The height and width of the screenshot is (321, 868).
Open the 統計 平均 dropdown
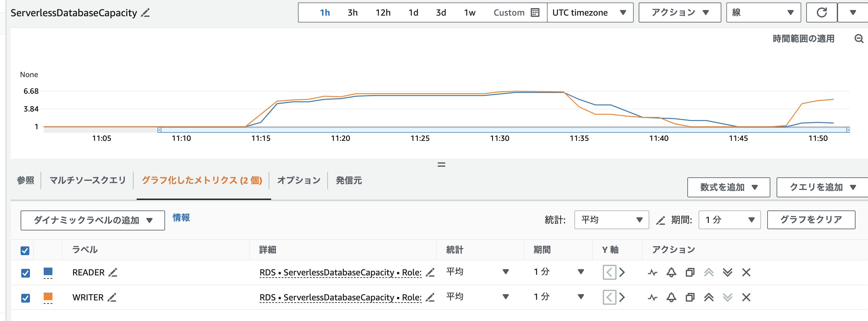(x=611, y=220)
